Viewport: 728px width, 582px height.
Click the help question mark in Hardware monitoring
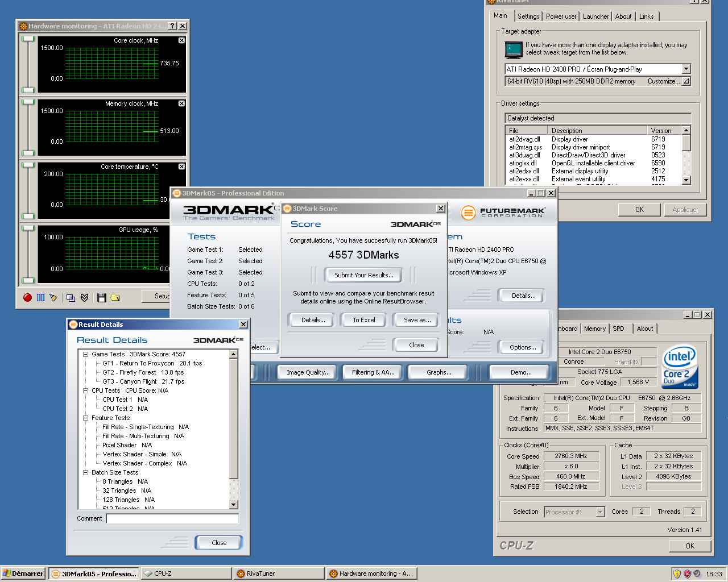pos(172,26)
